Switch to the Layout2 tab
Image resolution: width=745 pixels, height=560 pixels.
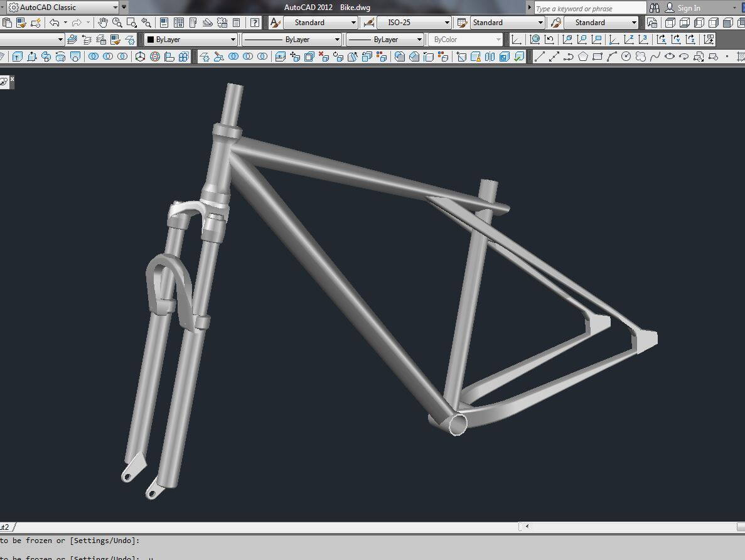coord(5,527)
